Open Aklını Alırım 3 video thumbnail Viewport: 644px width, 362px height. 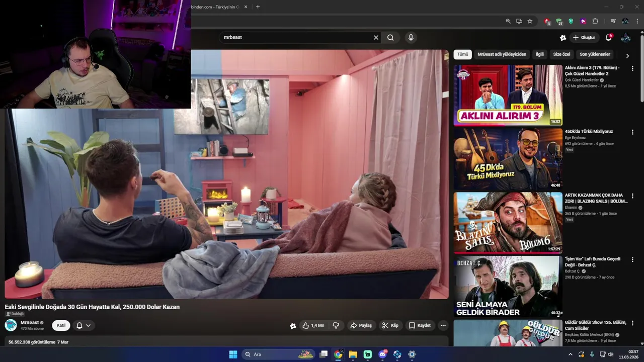[508, 95]
